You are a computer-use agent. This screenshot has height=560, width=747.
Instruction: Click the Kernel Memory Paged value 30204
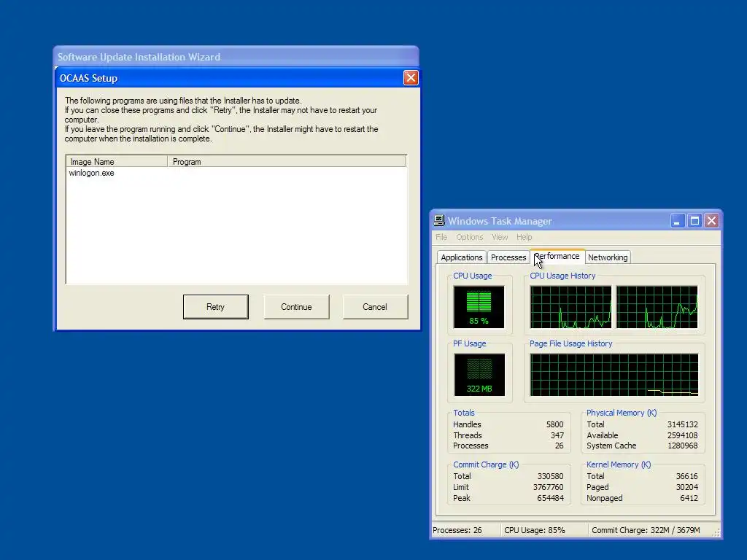(686, 487)
